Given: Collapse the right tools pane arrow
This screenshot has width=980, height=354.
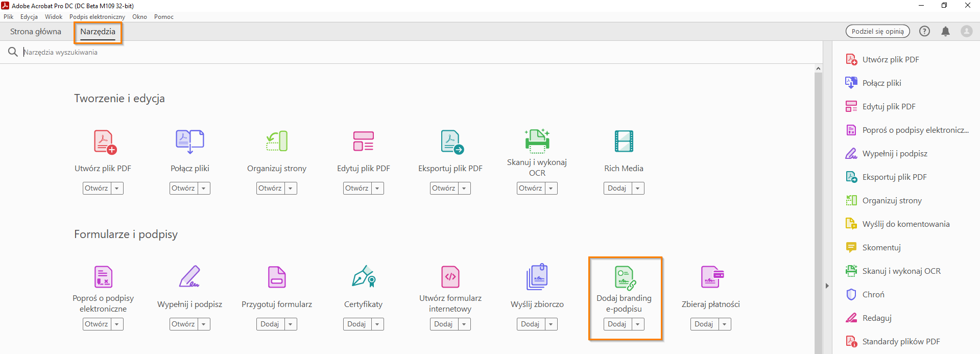Looking at the screenshot, I should [827, 286].
